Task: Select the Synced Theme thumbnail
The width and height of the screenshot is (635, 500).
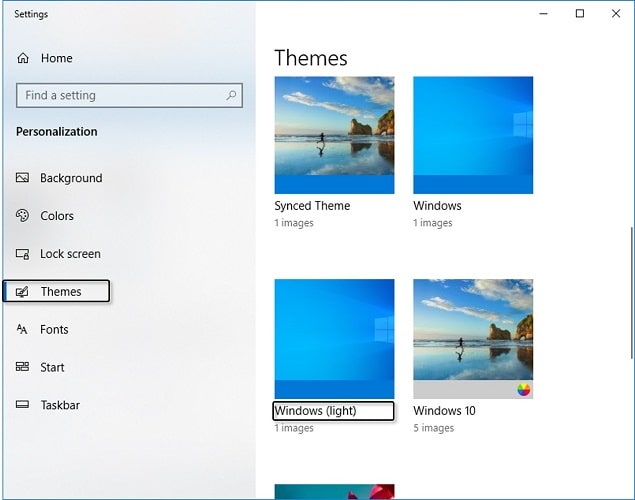Action: (x=334, y=135)
